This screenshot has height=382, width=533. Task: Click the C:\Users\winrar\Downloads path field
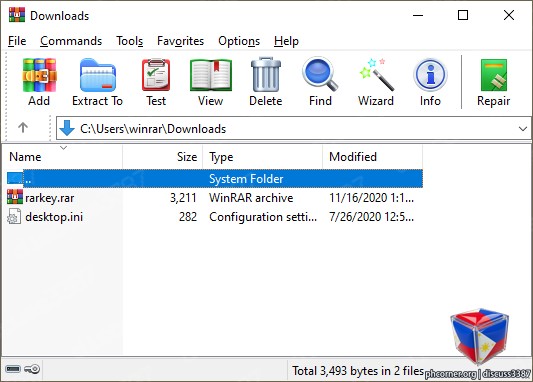click(293, 128)
